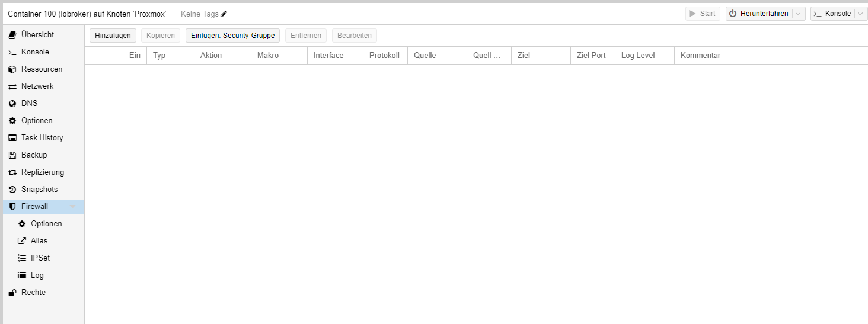Click the Bearbeiten button
This screenshot has width=868, height=324.
(355, 36)
